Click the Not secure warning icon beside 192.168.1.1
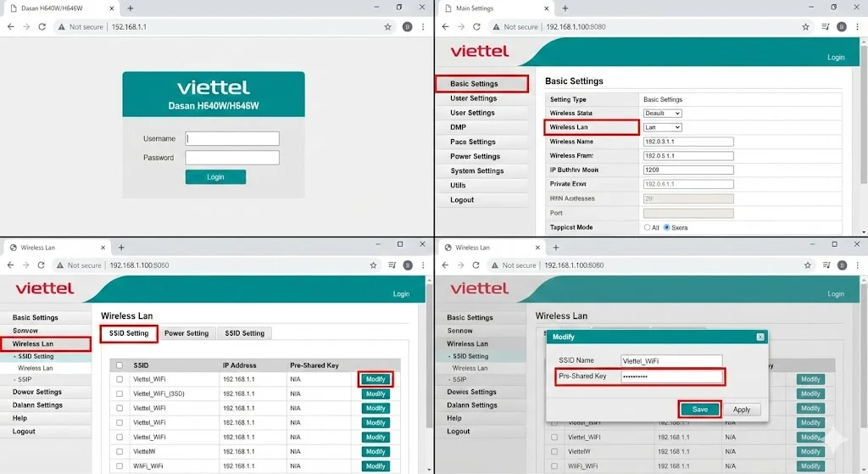The width and height of the screenshot is (868, 474). [x=61, y=26]
